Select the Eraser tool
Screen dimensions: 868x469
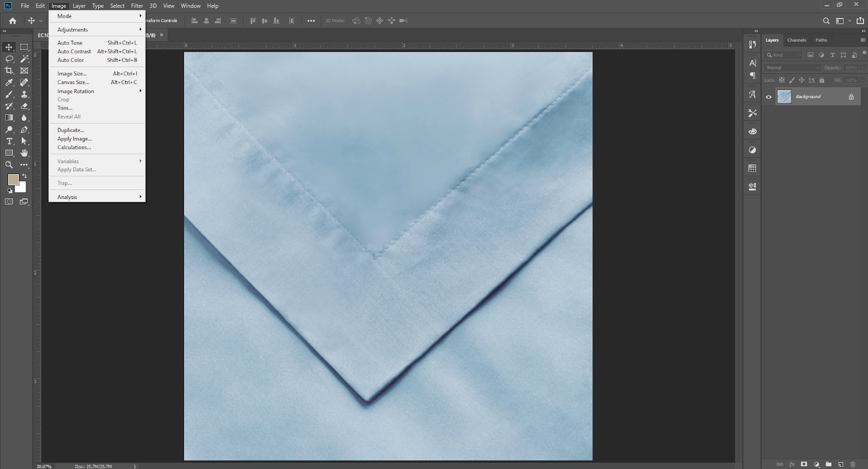coord(24,106)
